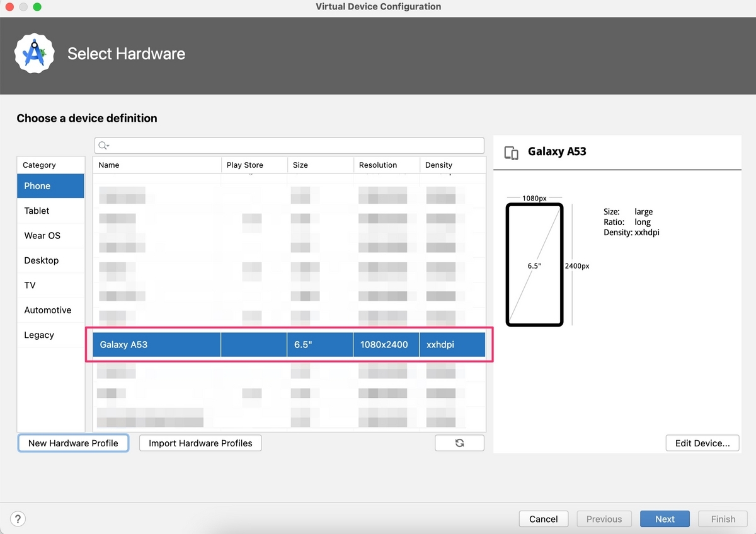Select the Phone category
The width and height of the screenshot is (756, 534).
(51, 186)
